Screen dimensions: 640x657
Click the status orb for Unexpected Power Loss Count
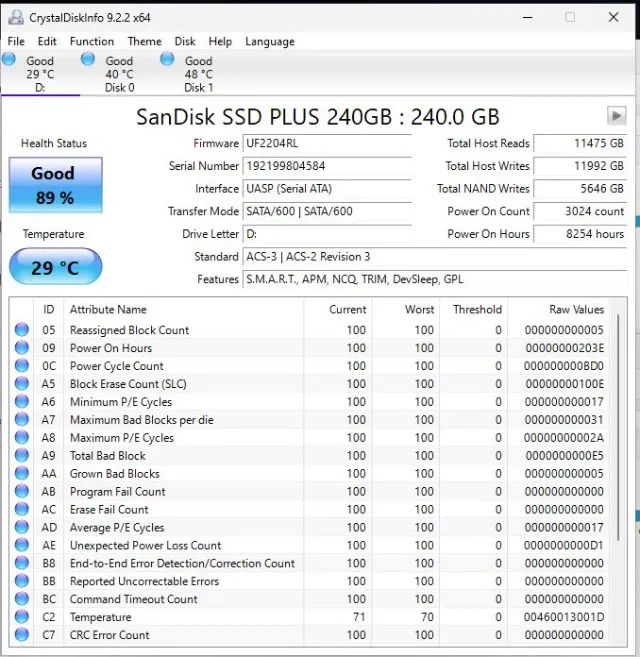22,545
